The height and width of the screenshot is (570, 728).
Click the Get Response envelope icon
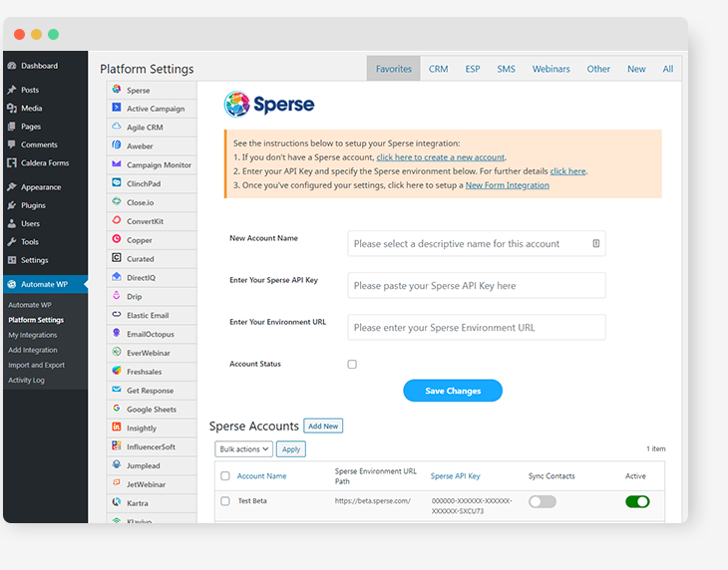pos(117,390)
